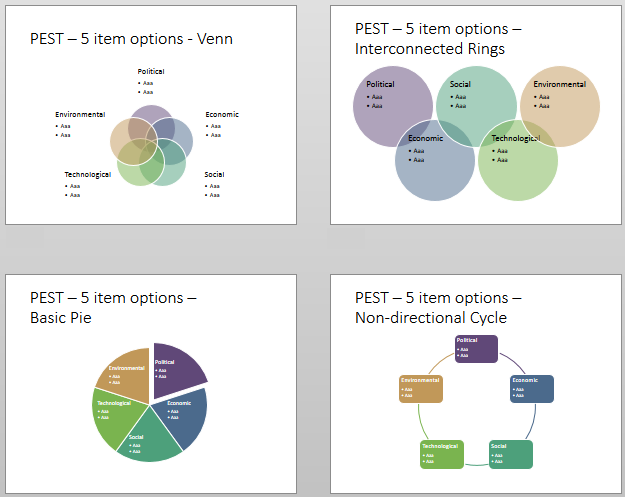Image resolution: width=625 pixels, height=497 pixels.
Task: Click the Basic Pie slide title
Action: pos(113,308)
